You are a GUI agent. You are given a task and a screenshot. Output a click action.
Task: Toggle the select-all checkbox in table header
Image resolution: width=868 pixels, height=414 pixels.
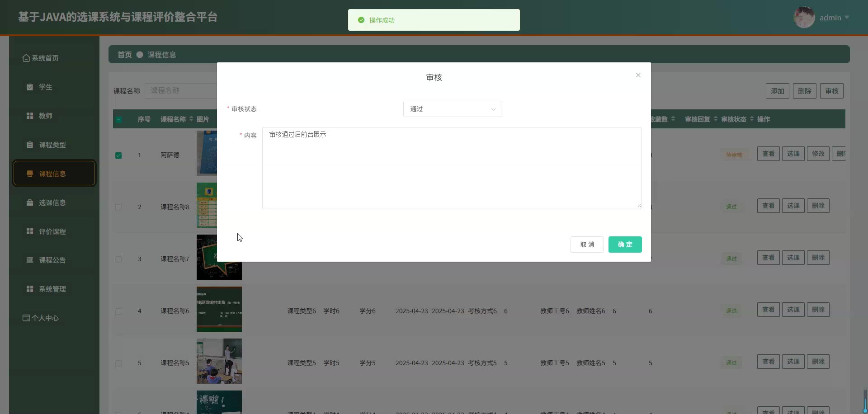click(x=118, y=119)
